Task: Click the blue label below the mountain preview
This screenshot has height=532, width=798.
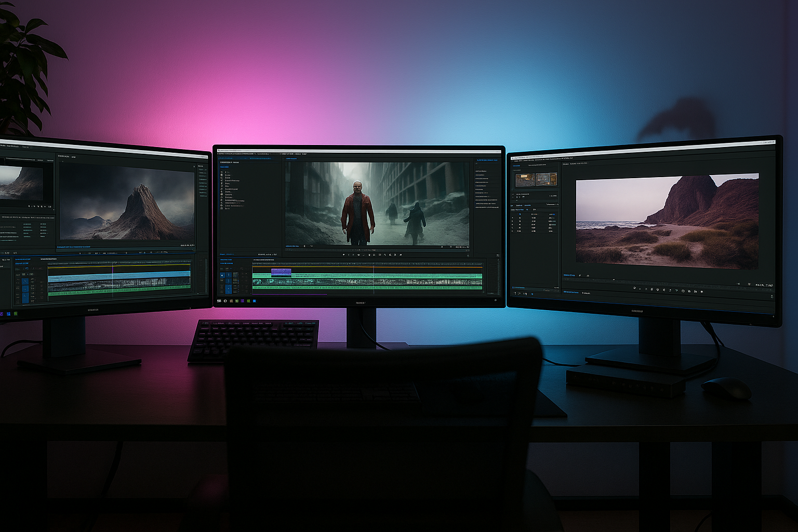Action: click(x=73, y=247)
